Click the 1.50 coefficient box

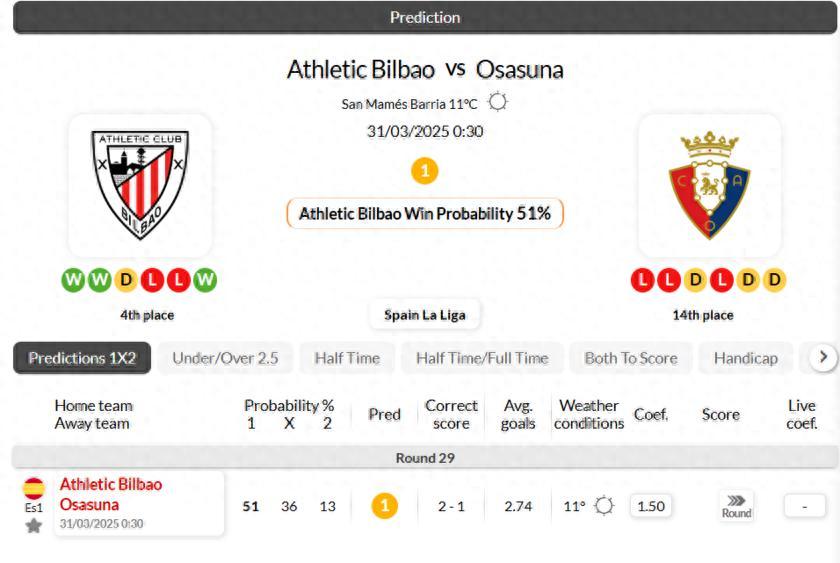tap(651, 506)
